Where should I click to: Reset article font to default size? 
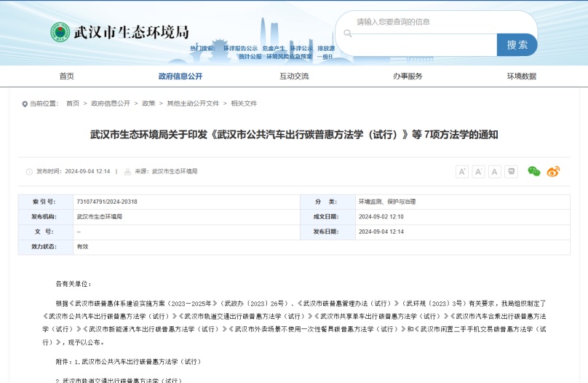[x=494, y=172]
